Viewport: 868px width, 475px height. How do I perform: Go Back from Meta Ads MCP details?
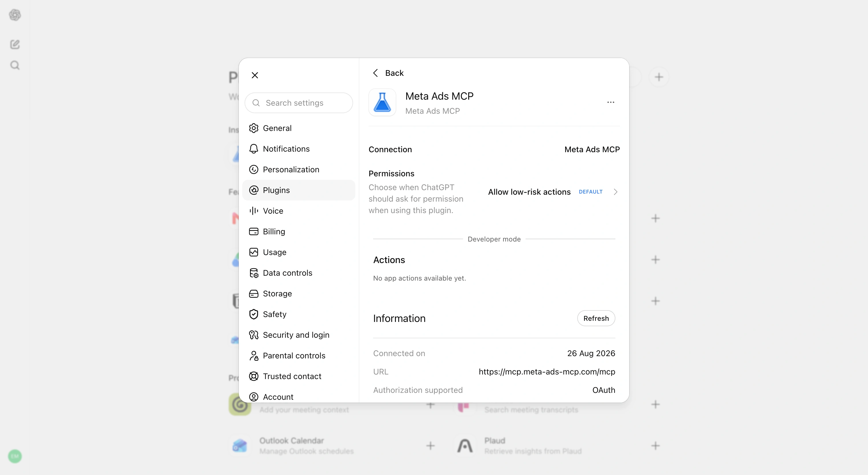(x=388, y=73)
